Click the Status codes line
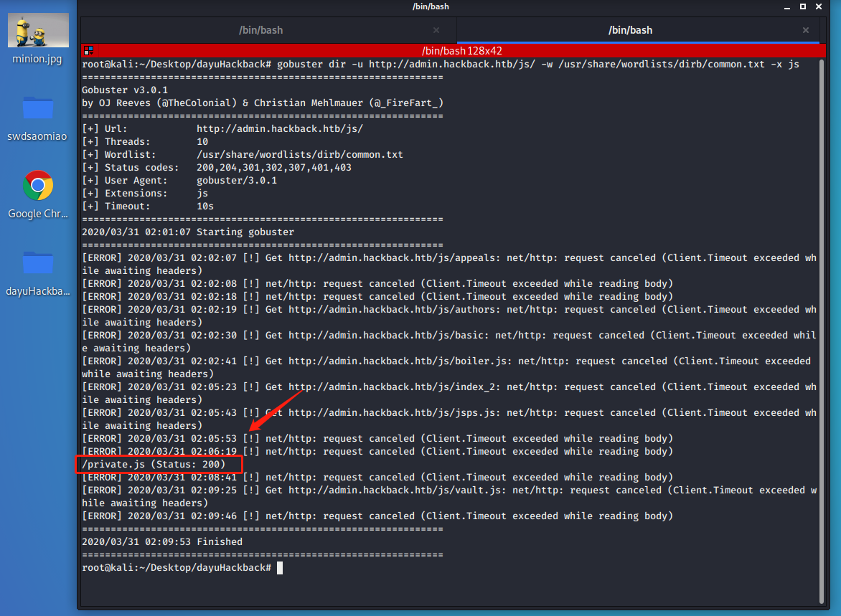Screen dimensions: 841x616 pyautogui.click(x=217, y=167)
